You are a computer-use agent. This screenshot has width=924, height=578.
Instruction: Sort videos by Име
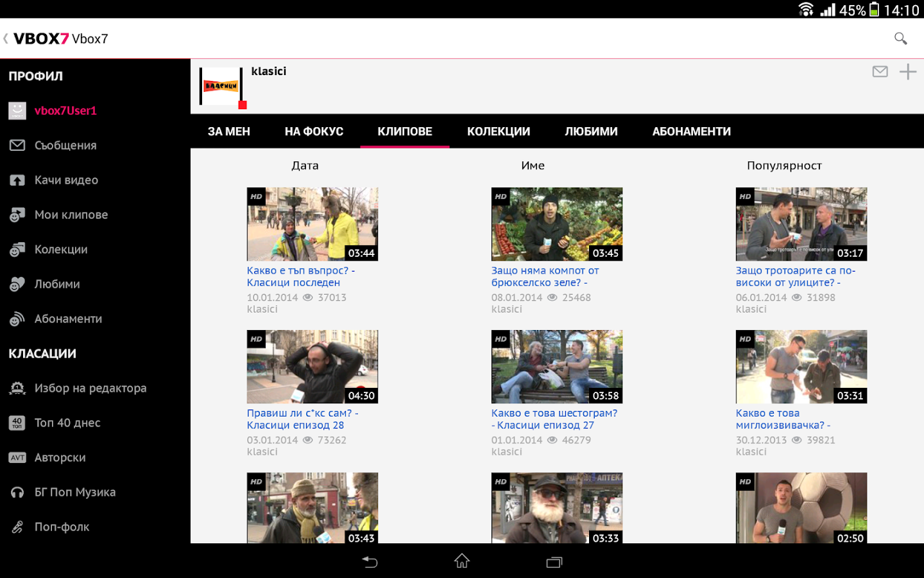[533, 165]
